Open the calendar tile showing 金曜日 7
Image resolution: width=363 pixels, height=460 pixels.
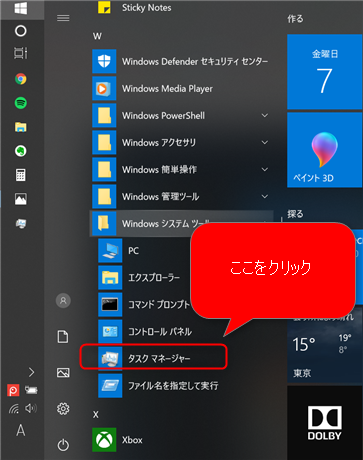coord(325,71)
